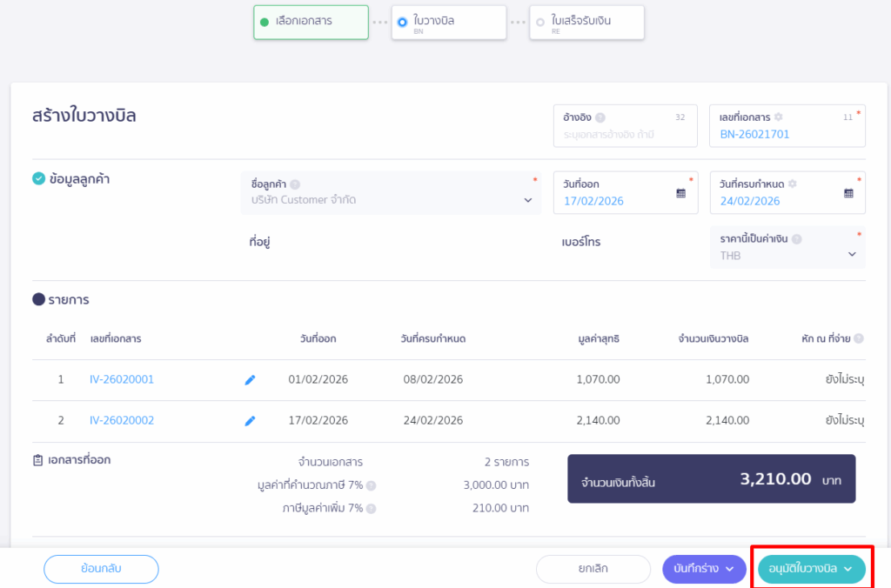Image resolution: width=891 pixels, height=588 pixels.
Task: Open the due date calendar icon
Action: coord(848,193)
